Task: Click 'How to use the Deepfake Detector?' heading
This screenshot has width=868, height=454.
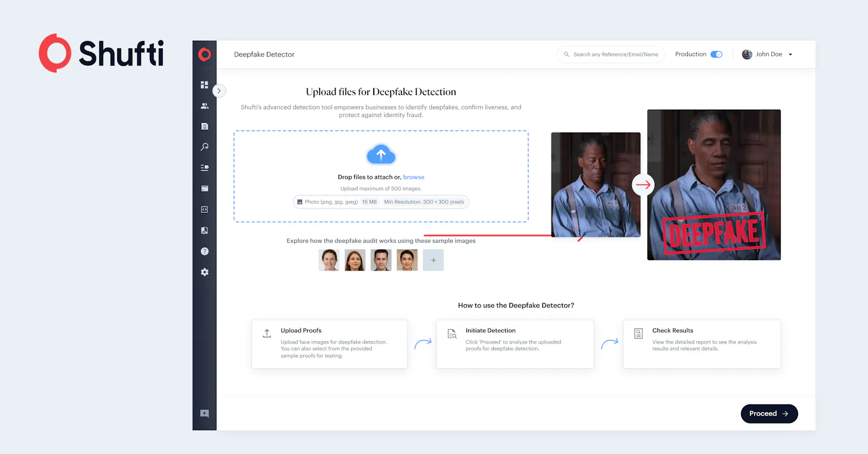Action: coord(516,305)
